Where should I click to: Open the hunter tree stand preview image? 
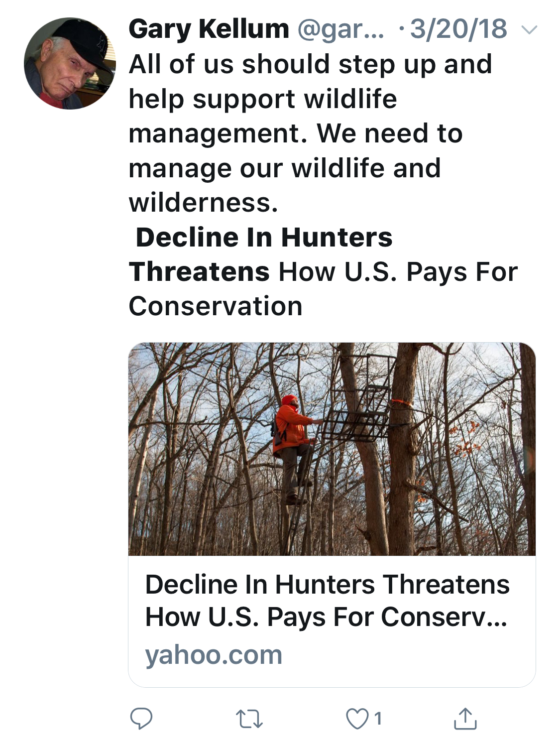pos(332,448)
